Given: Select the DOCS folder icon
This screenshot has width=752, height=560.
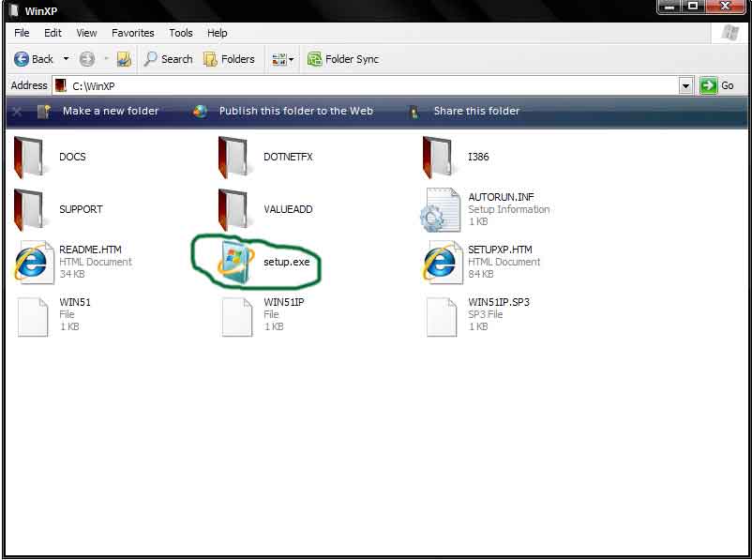Looking at the screenshot, I should [x=29, y=158].
